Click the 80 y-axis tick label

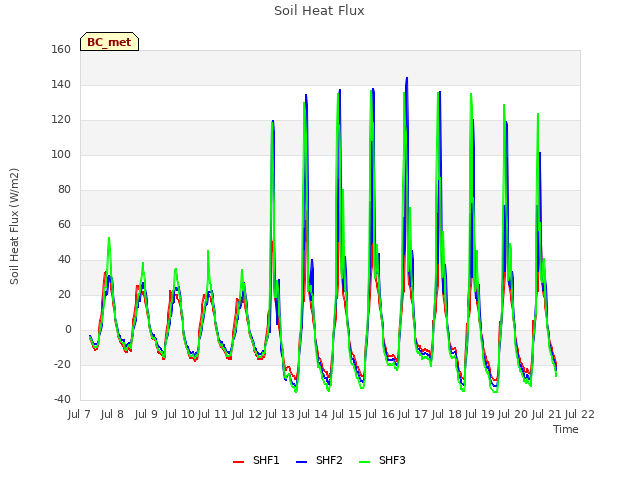click(x=64, y=189)
